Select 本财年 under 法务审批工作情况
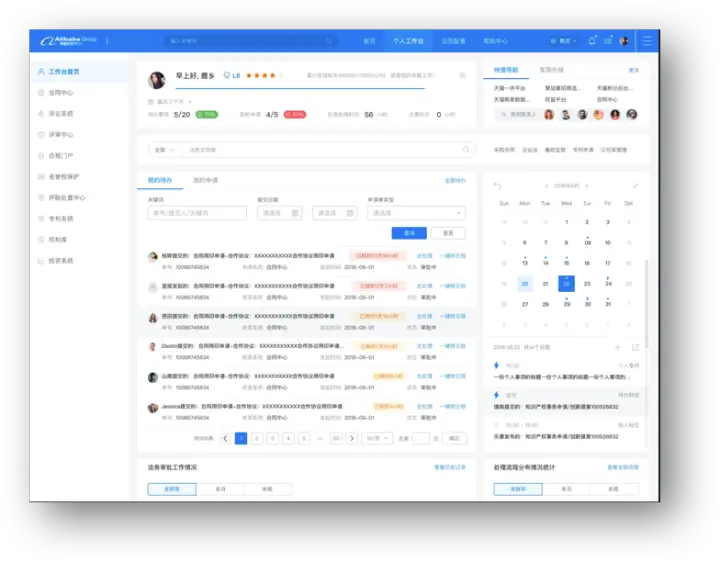 click(x=172, y=489)
